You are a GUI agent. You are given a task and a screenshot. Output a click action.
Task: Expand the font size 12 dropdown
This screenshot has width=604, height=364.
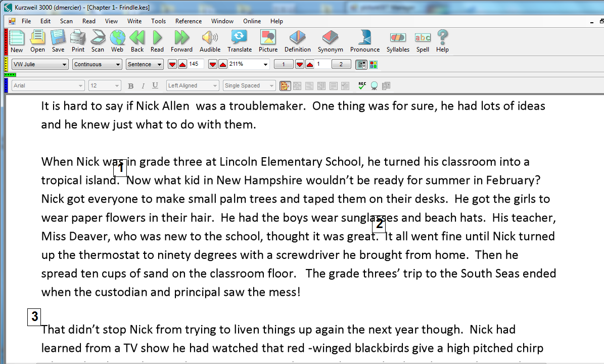(x=117, y=85)
